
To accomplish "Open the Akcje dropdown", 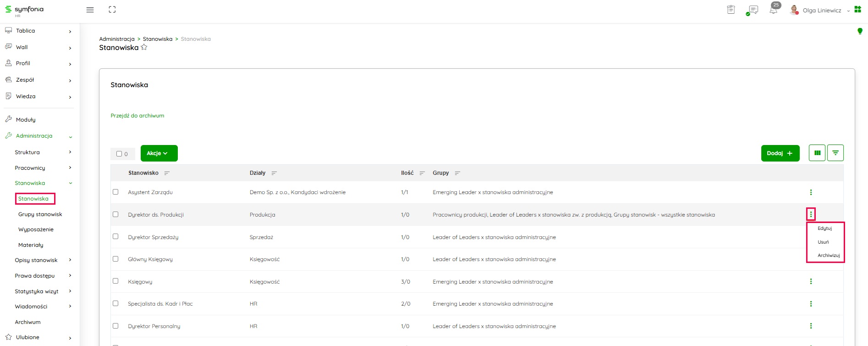I will [x=159, y=153].
